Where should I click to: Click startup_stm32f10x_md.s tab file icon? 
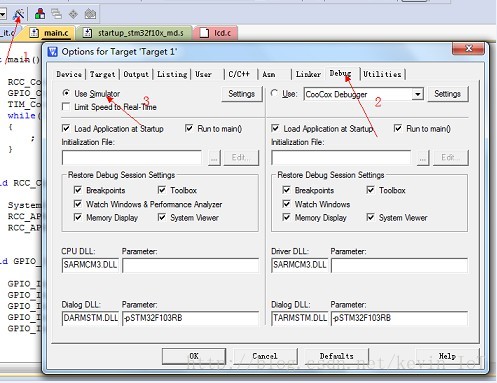point(87,33)
